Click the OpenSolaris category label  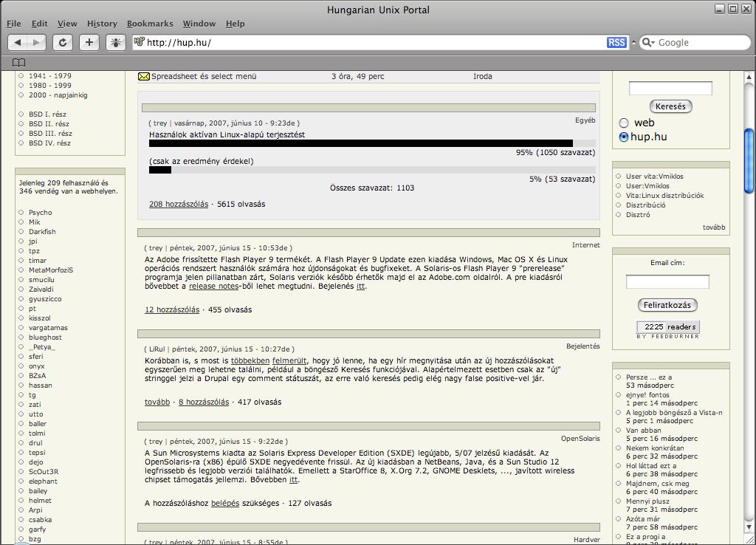(580, 439)
